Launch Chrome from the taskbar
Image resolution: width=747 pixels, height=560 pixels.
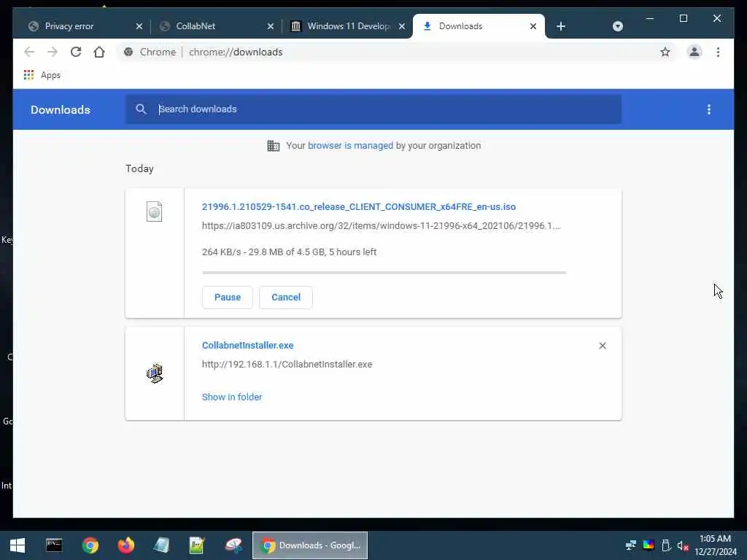[x=90, y=545]
